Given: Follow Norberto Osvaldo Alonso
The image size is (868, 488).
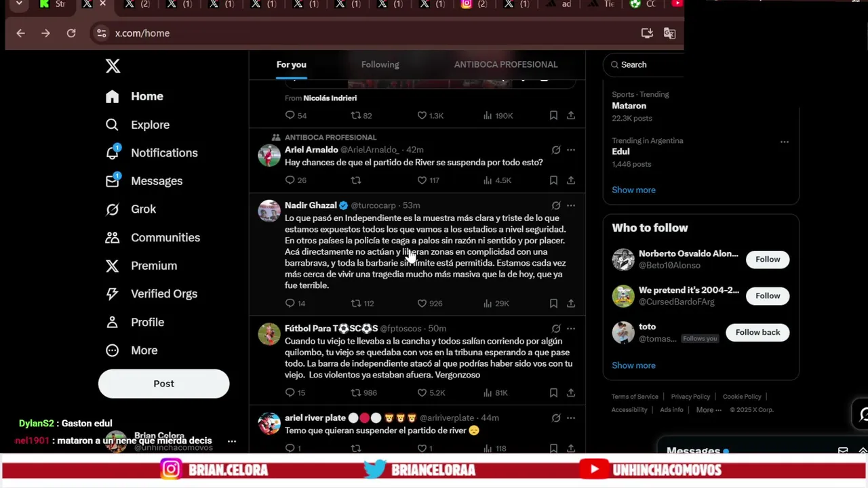Looking at the screenshot, I should (768, 260).
